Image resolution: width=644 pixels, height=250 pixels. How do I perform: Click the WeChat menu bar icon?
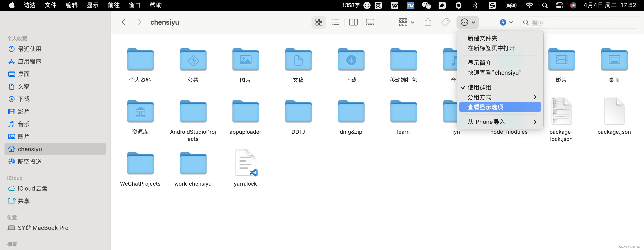426,5
